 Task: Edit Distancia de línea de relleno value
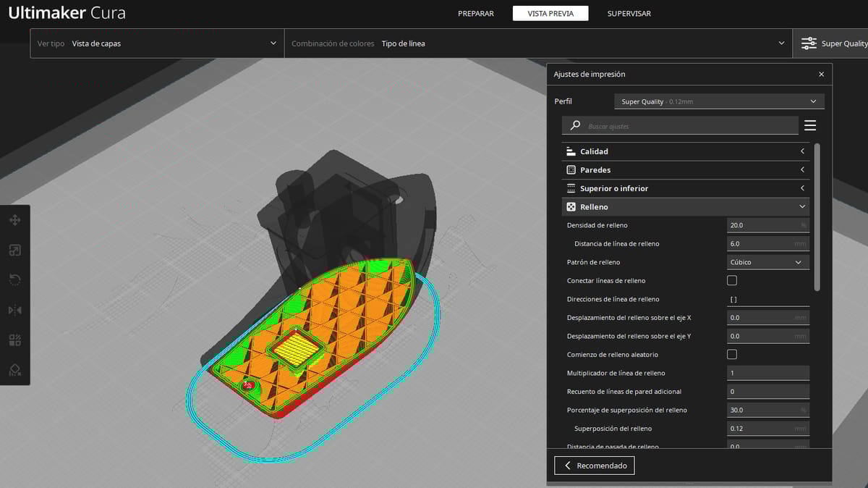[x=767, y=243]
